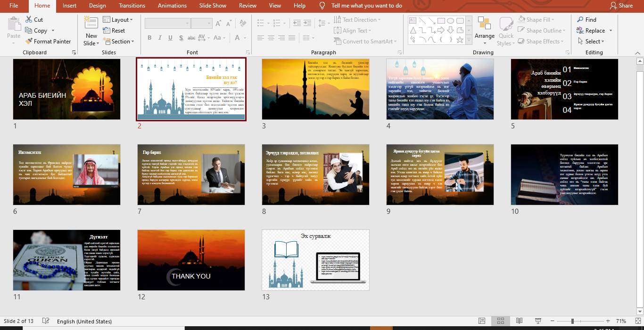The height and width of the screenshot is (330, 644).
Task: Click the Replace icon in Editing group
Action: (594, 30)
